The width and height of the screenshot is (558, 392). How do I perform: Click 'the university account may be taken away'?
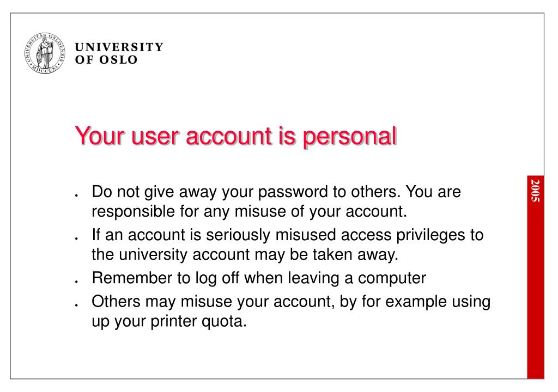point(245,255)
